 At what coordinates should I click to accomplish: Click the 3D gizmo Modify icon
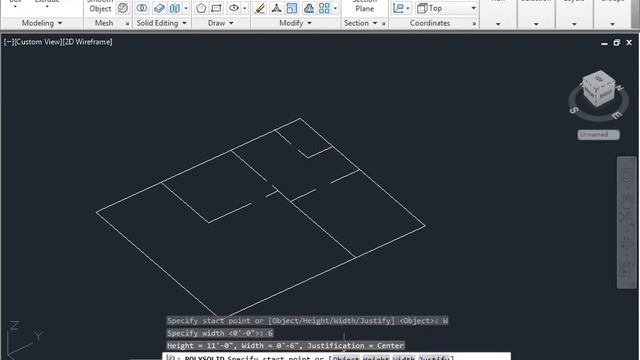point(276,8)
